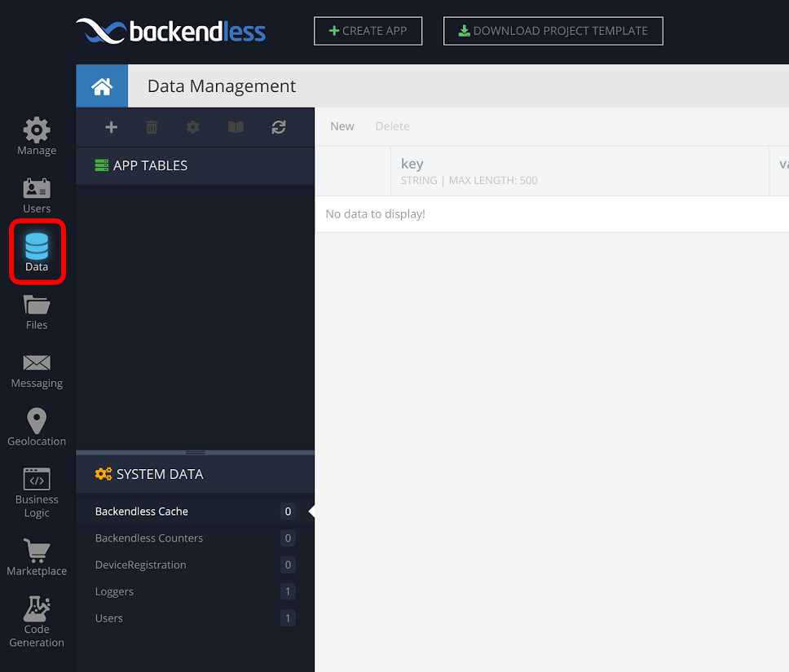
Task: Click the New record button
Action: [x=342, y=126]
